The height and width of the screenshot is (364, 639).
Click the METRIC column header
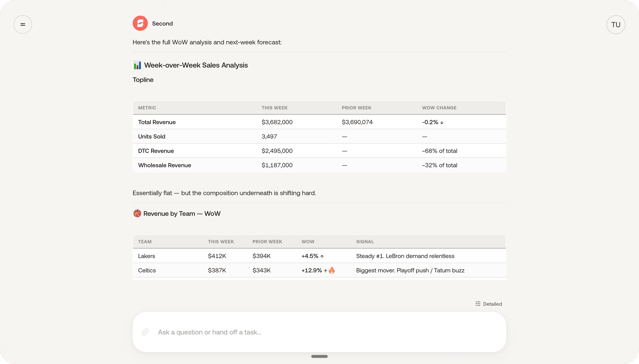(147, 108)
